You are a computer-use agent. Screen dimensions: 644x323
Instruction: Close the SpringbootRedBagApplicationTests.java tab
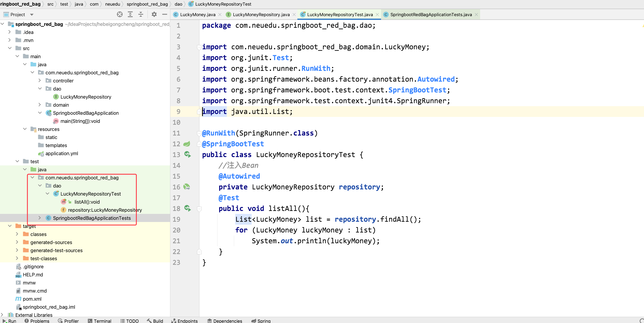(476, 15)
